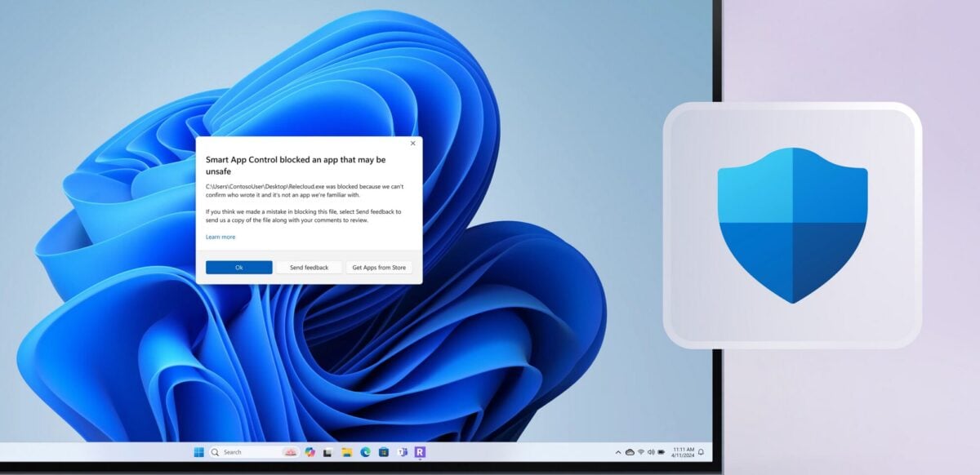The width and height of the screenshot is (980, 475).
Task: Click the taskbar Search box
Action: tap(245, 452)
